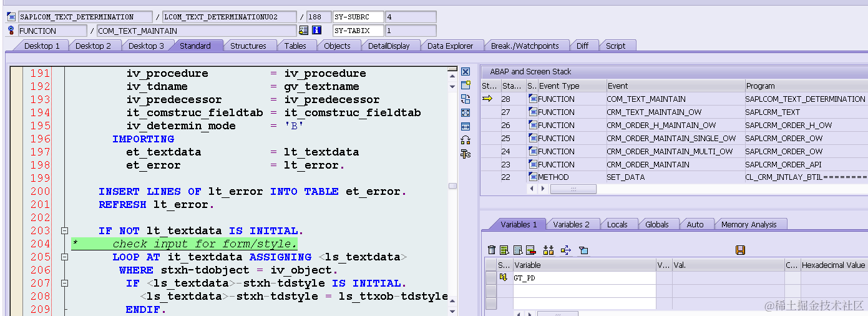868x316 pixels.
Task: Click the Variable column header
Action: pos(584,265)
